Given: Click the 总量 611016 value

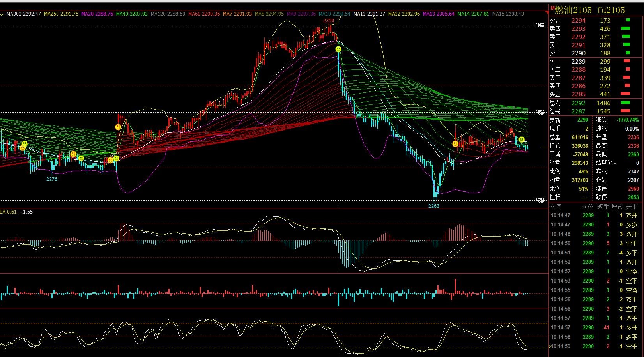Looking at the screenshot, I should tap(580, 137).
